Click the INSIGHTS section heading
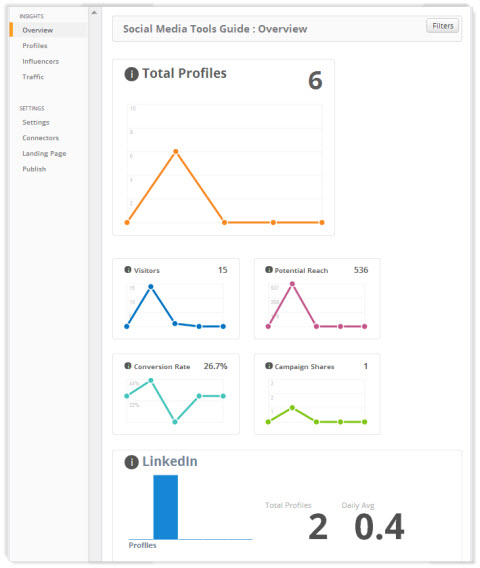The width and height of the screenshot is (480, 568). [32, 16]
